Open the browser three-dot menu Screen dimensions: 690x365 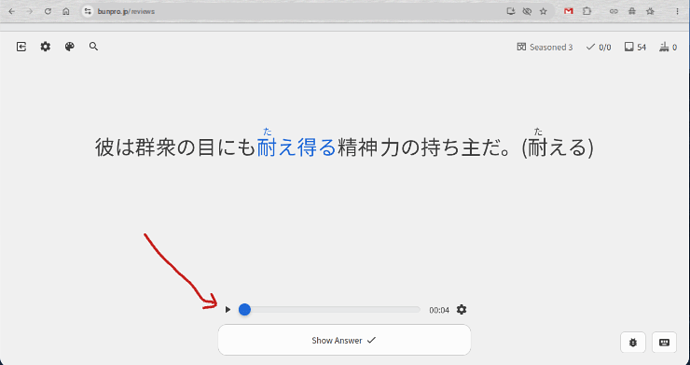677,11
